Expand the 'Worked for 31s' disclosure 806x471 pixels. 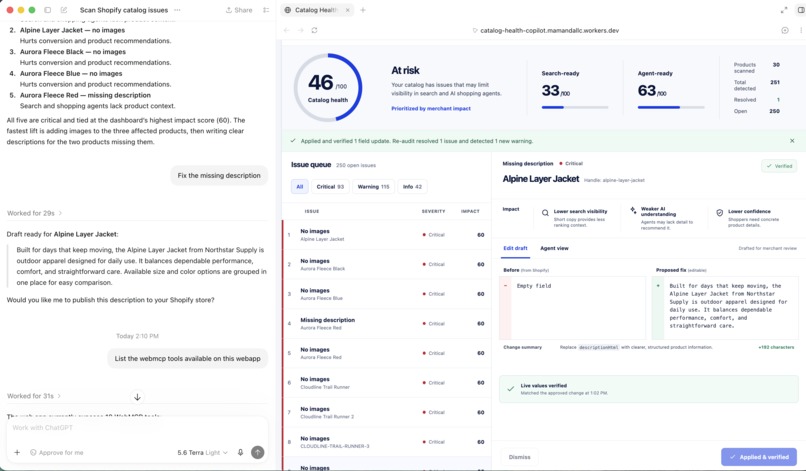point(34,396)
